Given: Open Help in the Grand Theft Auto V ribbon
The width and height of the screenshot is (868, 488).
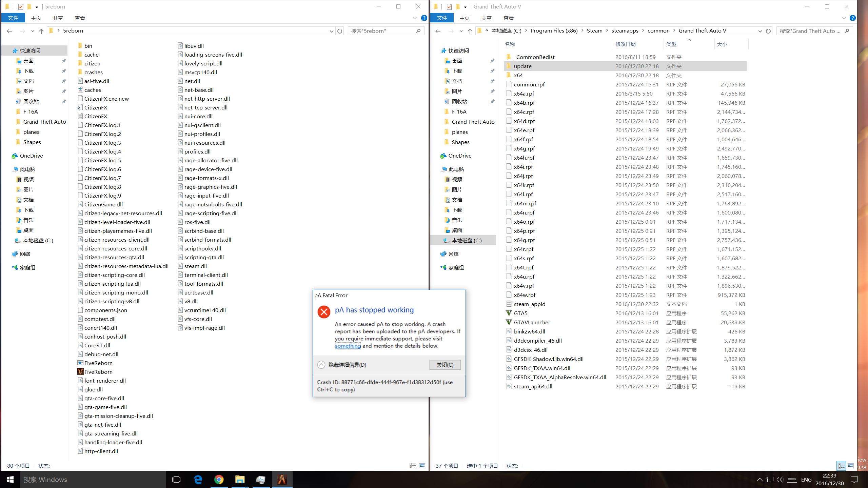Looking at the screenshot, I should pyautogui.click(x=852, y=18).
